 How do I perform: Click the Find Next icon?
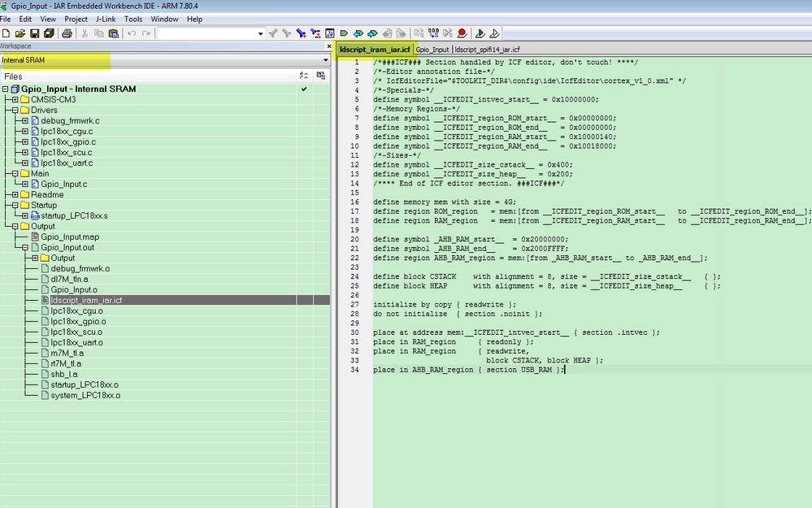pos(286,33)
